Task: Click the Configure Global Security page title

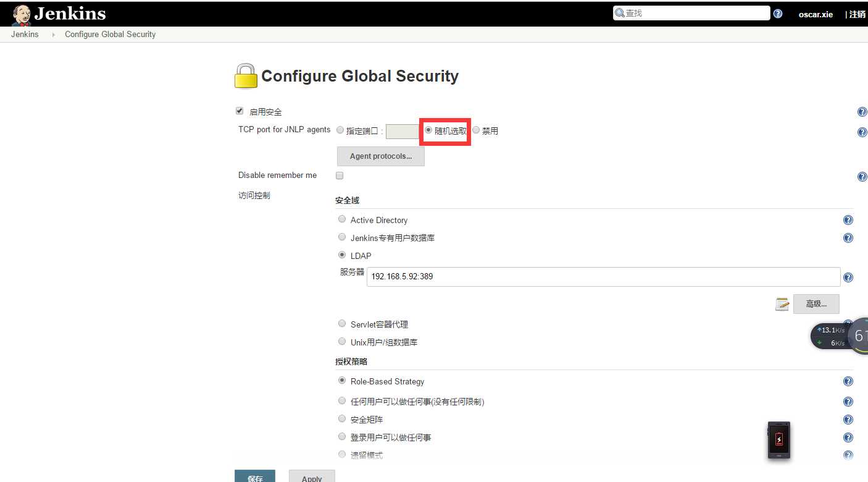Action: tap(360, 77)
